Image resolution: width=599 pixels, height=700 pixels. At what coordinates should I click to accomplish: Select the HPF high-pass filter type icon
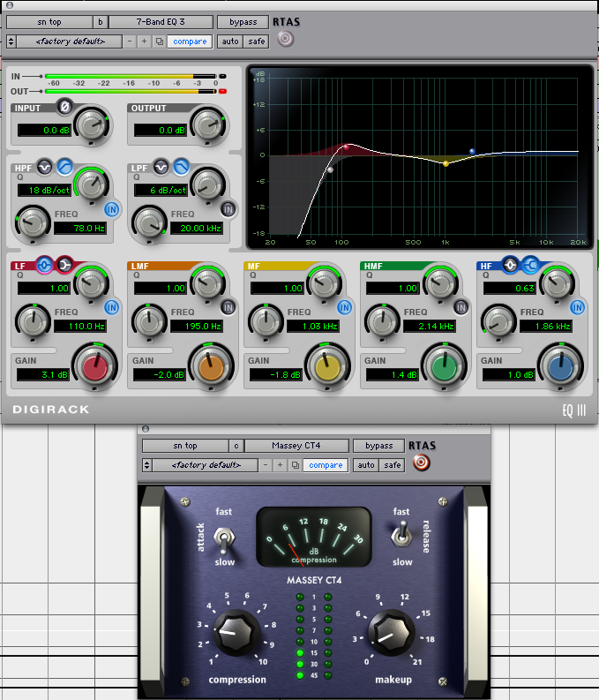[x=65, y=167]
